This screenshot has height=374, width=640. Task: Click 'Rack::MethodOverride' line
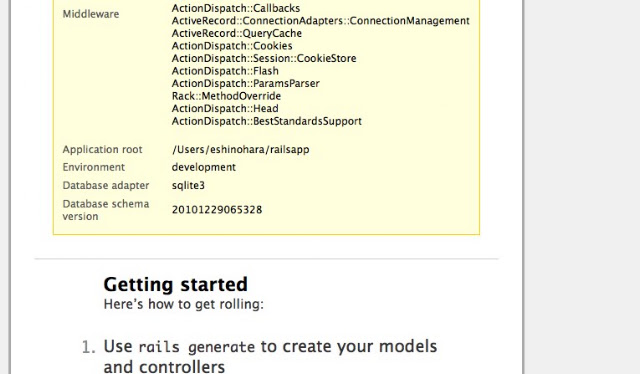[226, 96]
